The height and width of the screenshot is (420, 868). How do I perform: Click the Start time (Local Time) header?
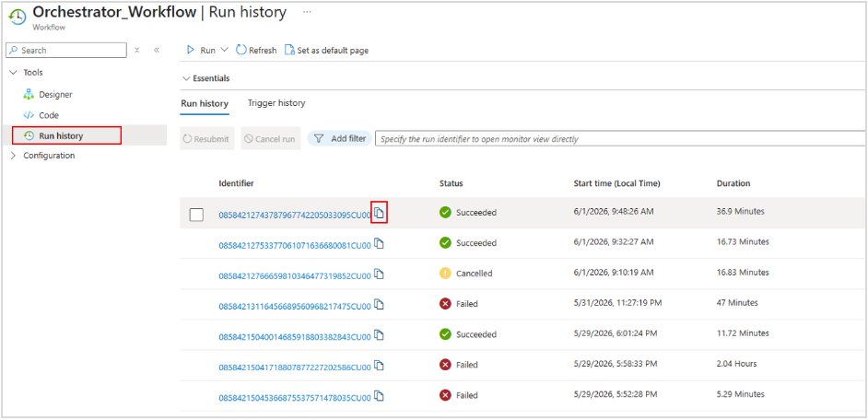(x=616, y=183)
